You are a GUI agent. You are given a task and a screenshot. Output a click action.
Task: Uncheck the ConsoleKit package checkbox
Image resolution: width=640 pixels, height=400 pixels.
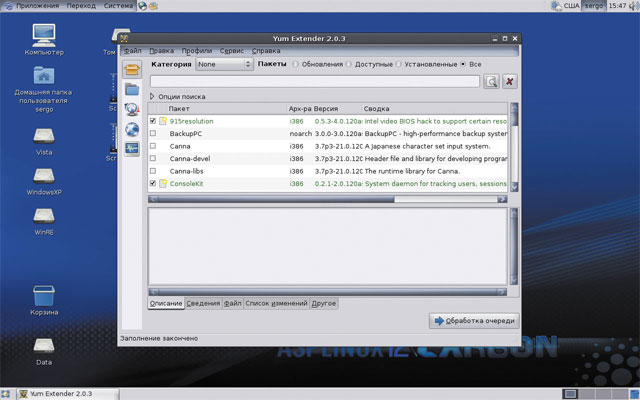click(153, 183)
